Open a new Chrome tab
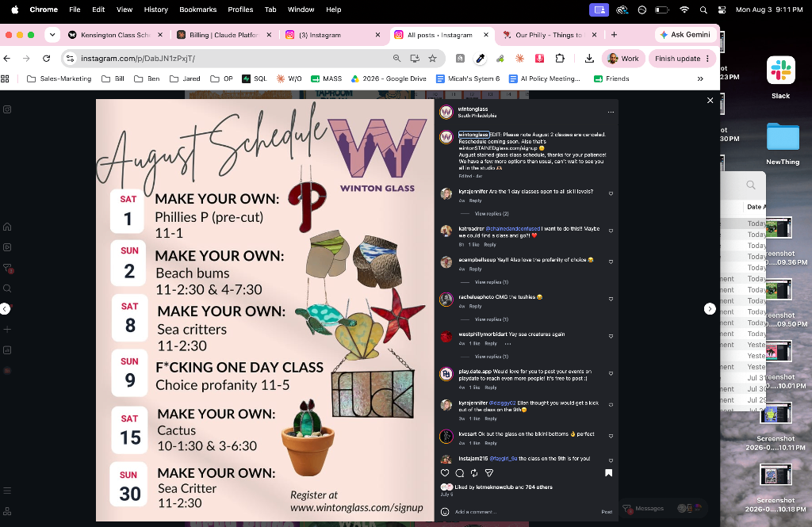Screen dimensions: 812x527 click(x=615, y=35)
